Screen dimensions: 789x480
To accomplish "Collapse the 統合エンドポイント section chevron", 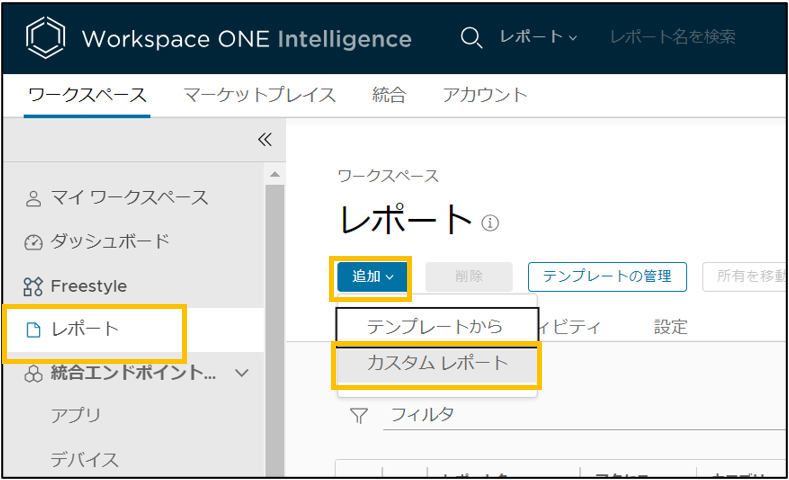I will click(x=242, y=373).
